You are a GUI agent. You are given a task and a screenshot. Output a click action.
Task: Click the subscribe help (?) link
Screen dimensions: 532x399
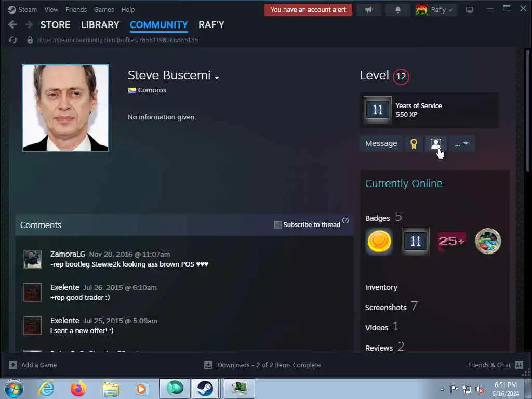tap(345, 220)
